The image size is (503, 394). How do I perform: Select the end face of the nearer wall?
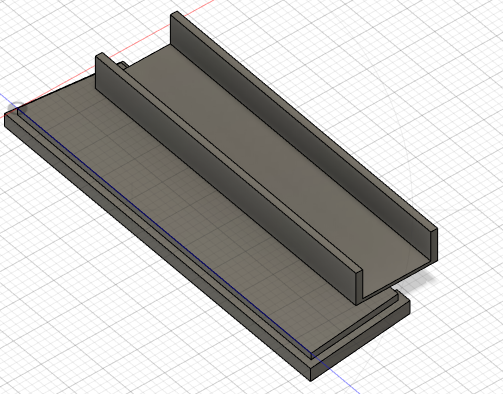pos(359,287)
